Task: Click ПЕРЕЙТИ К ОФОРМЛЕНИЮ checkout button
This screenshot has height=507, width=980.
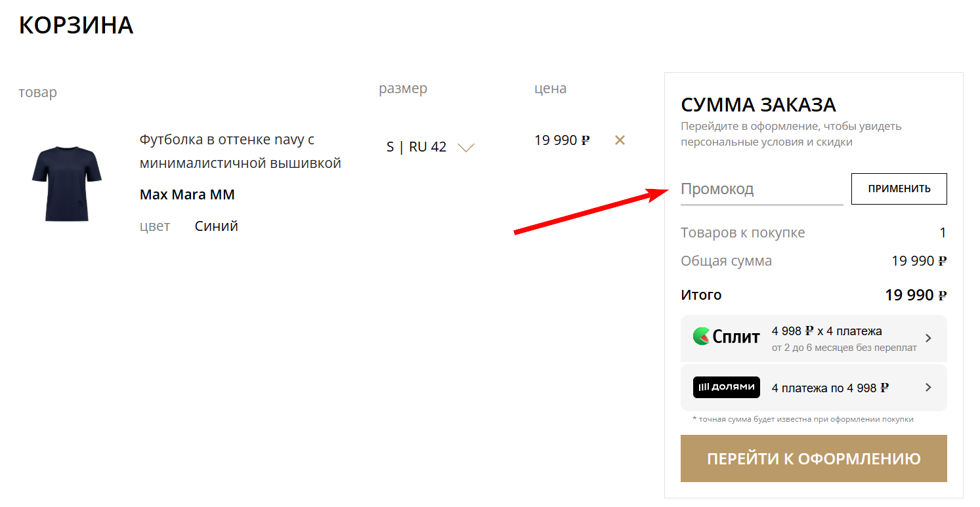Action: coord(813,458)
